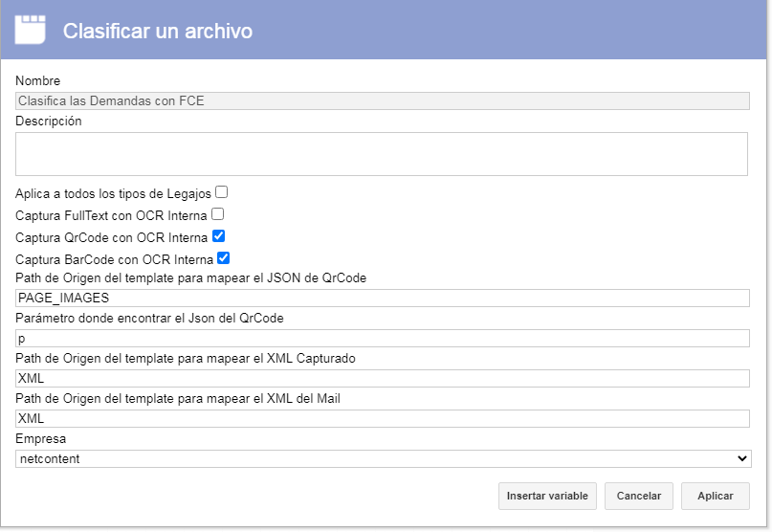Apply changes with the Aplicar button
The height and width of the screenshot is (532, 772).
click(x=716, y=496)
